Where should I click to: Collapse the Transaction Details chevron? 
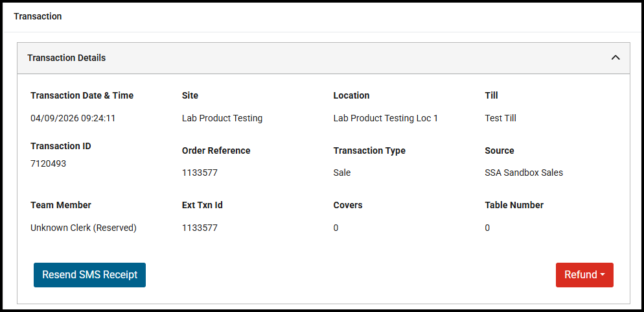[x=615, y=58]
